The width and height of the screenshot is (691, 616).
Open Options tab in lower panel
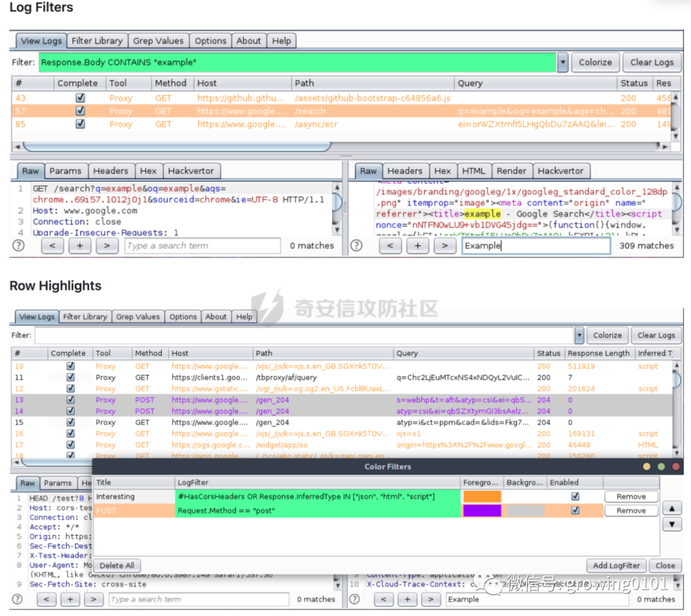click(183, 317)
